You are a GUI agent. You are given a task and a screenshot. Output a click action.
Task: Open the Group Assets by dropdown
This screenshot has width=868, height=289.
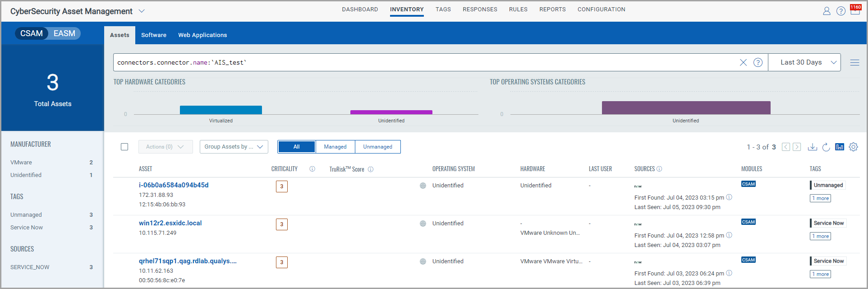point(234,147)
